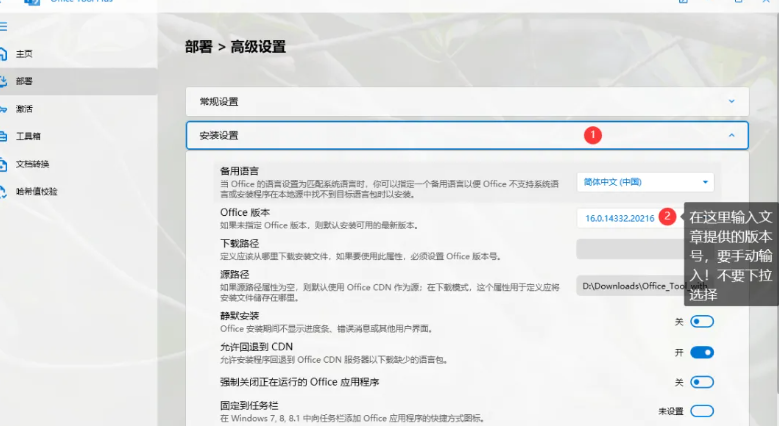Click the 源路径 label
779x426 pixels.
tap(234, 274)
